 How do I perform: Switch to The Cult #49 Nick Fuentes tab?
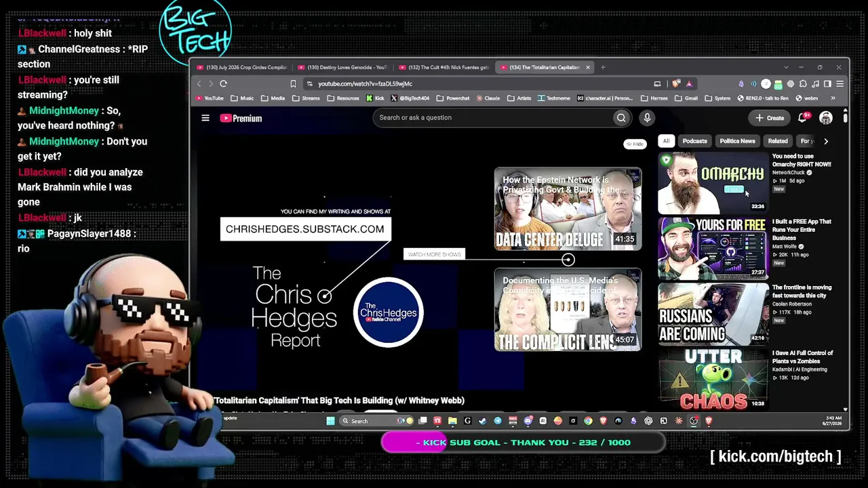click(444, 67)
